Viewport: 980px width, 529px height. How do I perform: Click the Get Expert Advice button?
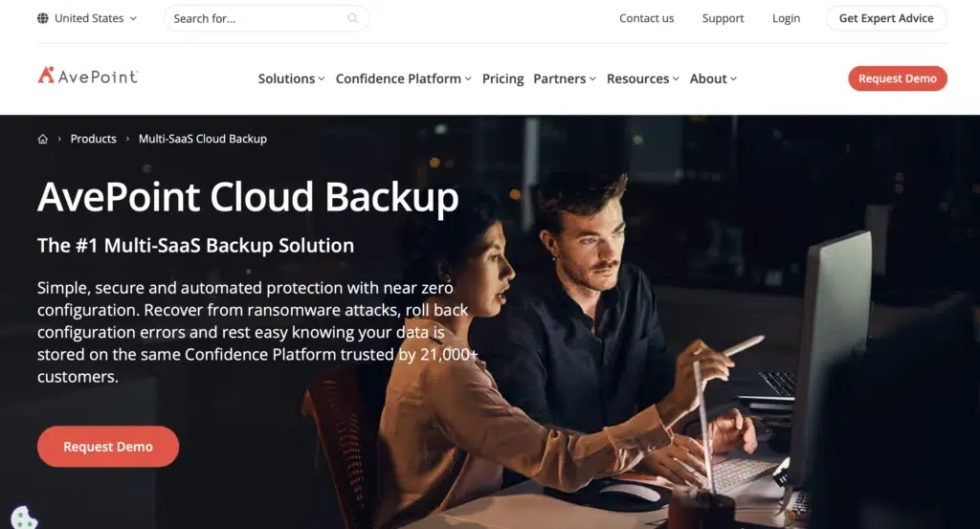point(886,18)
